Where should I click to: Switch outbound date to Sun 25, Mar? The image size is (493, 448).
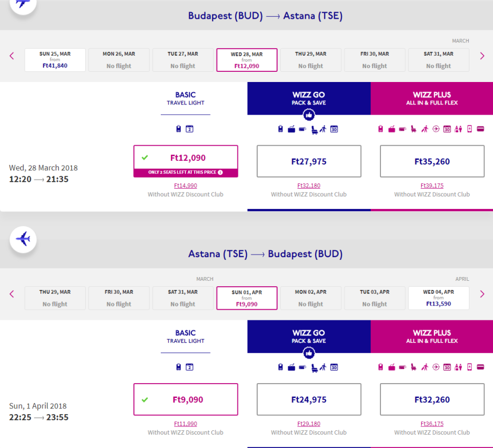click(55, 60)
